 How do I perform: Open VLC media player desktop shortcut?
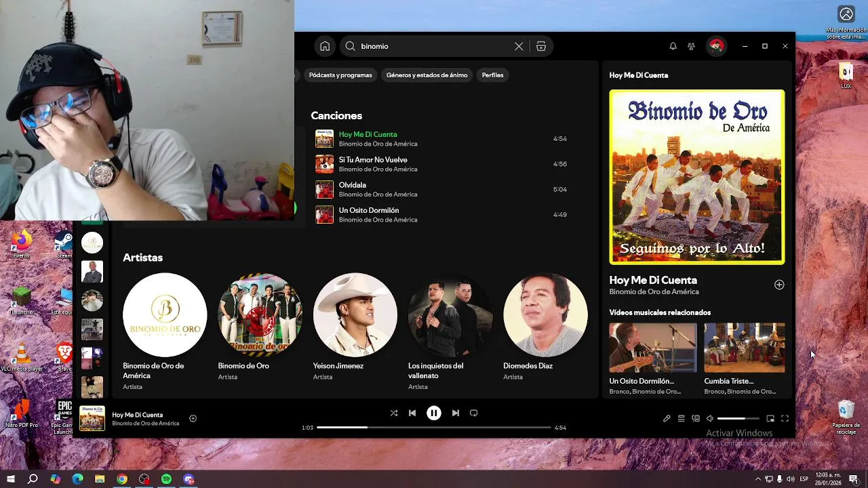coord(22,357)
